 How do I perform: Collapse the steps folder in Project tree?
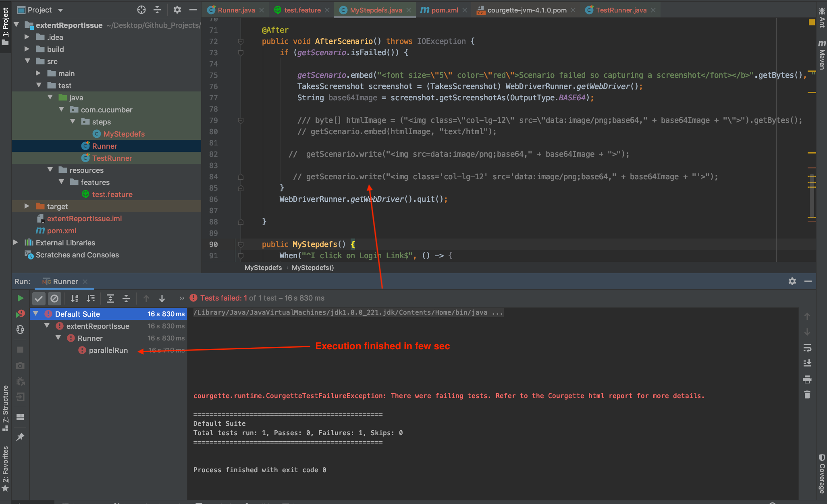pyautogui.click(x=73, y=122)
